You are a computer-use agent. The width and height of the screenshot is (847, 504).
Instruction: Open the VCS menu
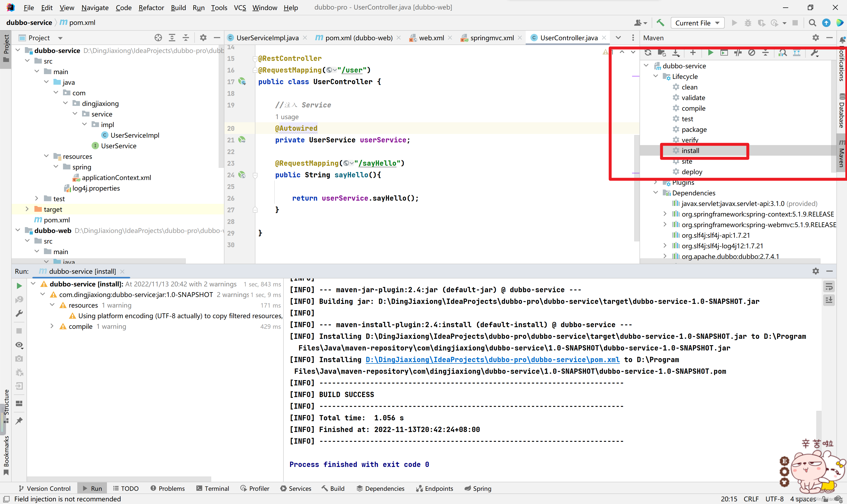(240, 7)
